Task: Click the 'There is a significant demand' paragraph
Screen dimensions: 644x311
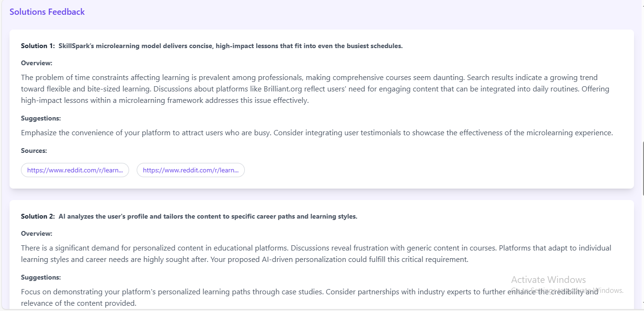Action: coord(316,254)
